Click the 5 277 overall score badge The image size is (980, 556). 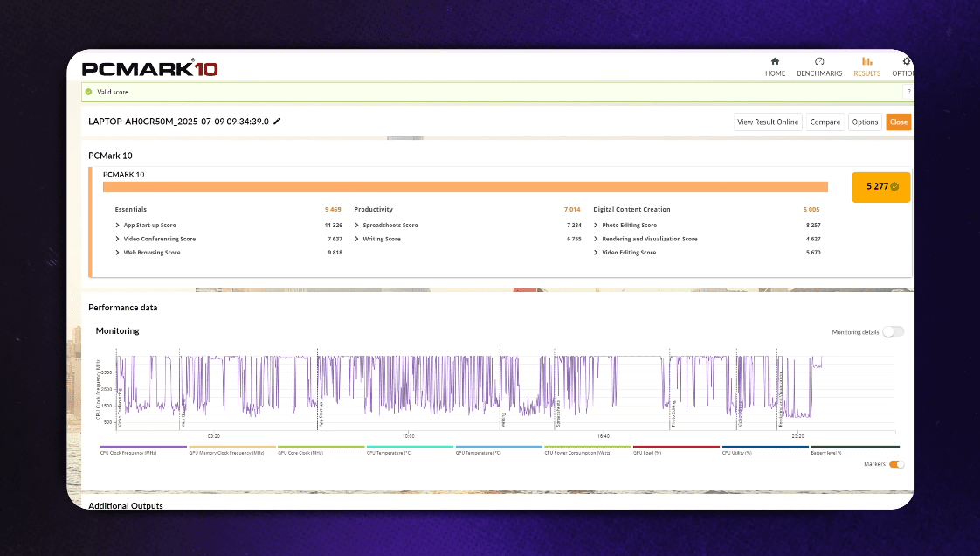click(880, 186)
